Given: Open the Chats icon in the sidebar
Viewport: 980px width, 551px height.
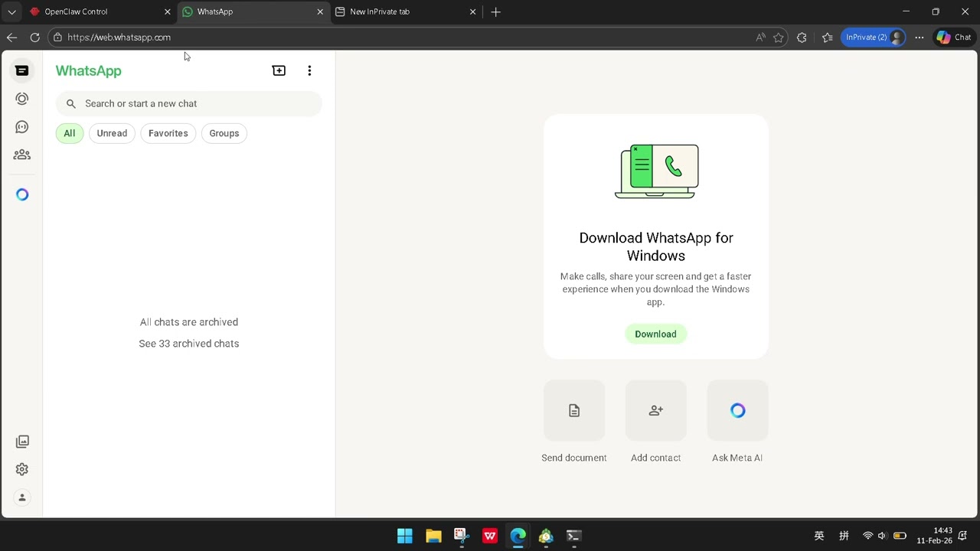Looking at the screenshot, I should (22, 70).
